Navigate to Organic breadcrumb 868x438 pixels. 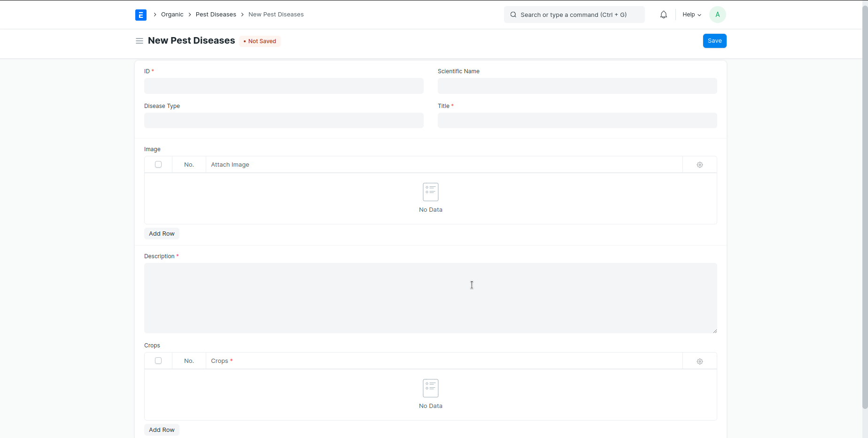(172, 15)
